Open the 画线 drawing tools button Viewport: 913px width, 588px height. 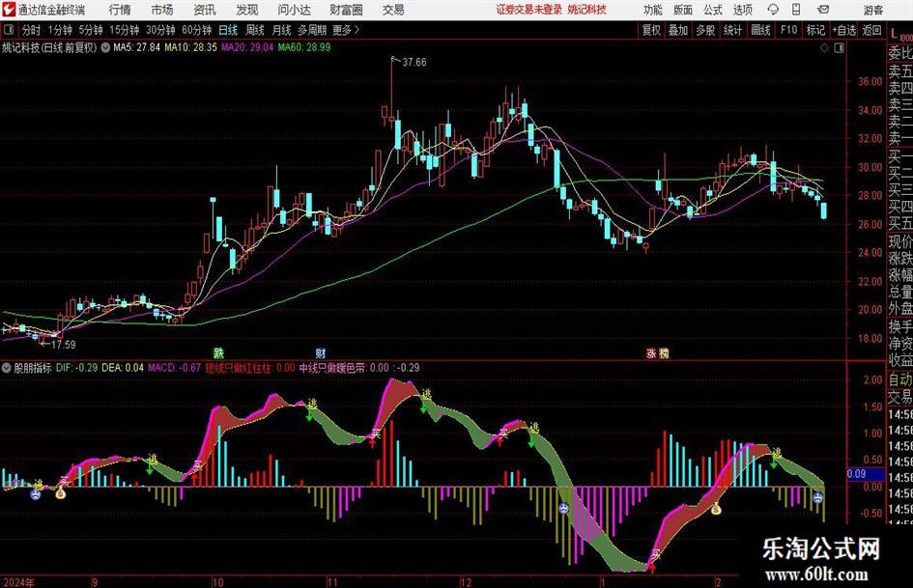[x=760, y=30]
